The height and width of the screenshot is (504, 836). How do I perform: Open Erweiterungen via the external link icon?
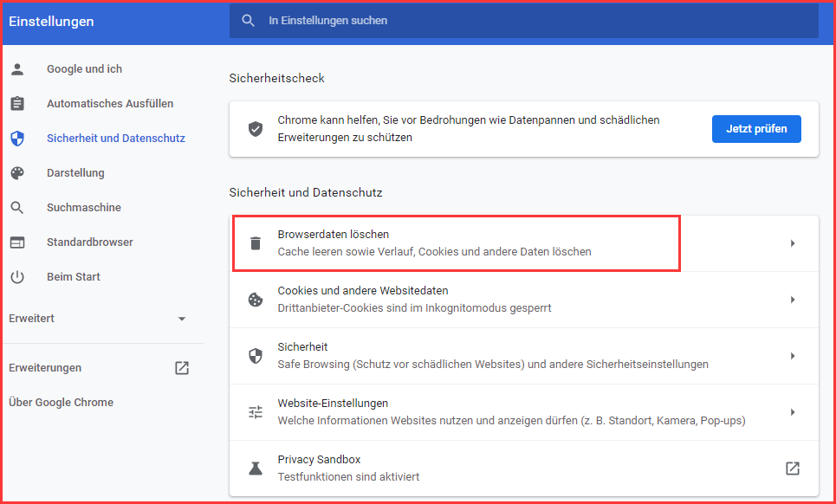(x=181, y=367)
